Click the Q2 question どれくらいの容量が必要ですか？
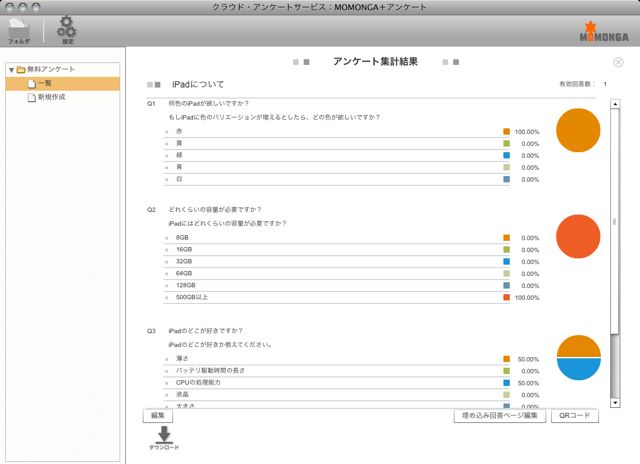This screenshot has width=640, height=464. pos(215,210)
